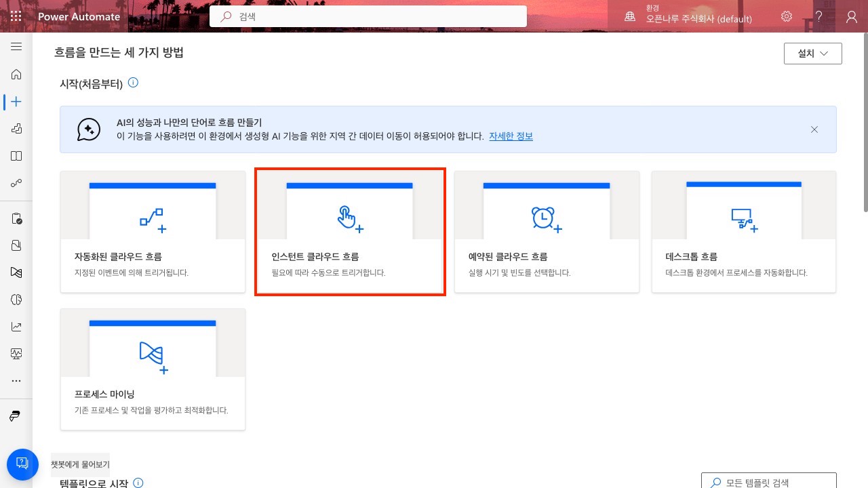
Task: Open the app launcher waffle menu
Action: tap(16, 16)
